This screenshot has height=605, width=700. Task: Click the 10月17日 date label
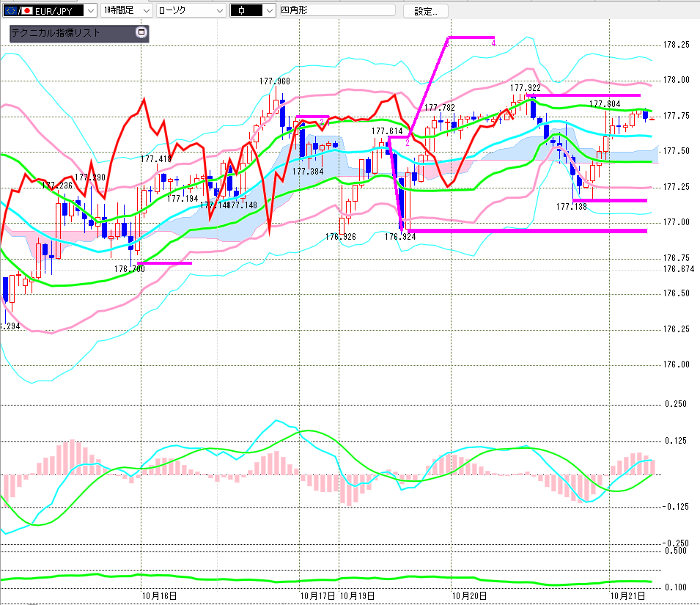pos(317,595)
